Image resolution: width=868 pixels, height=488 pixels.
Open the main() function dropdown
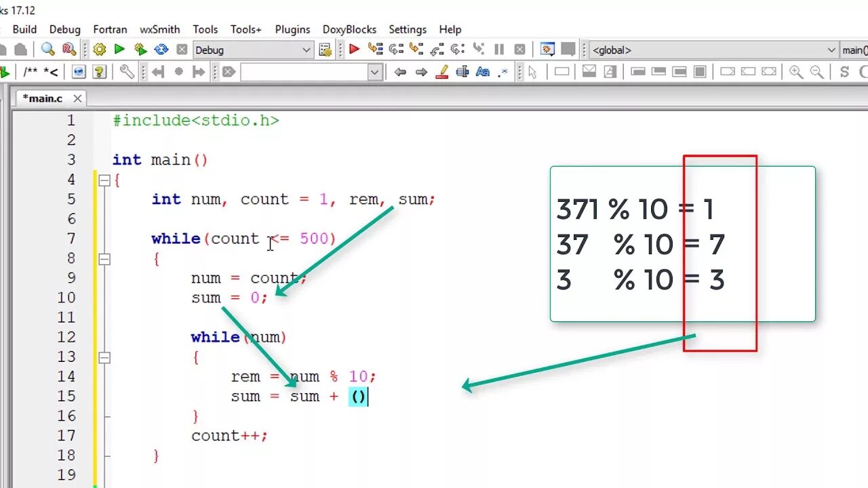pyautogui.click(x=854, y=49)
